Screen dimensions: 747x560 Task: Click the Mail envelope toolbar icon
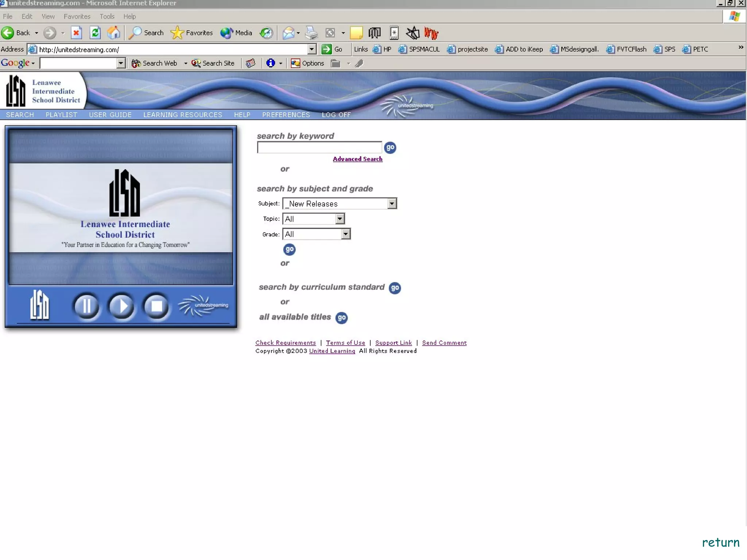289,33
